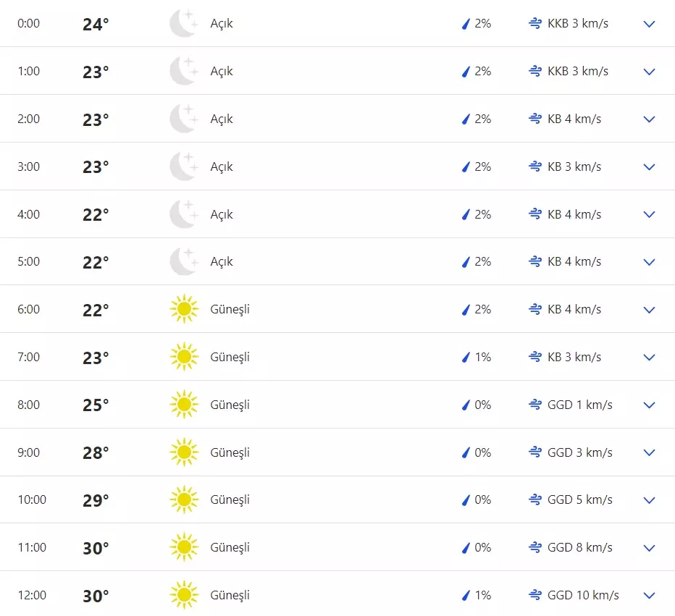Click the precipitation drop icon at 9:00
Viewport: 675px width, 616px height.
(x=466, y=452)
